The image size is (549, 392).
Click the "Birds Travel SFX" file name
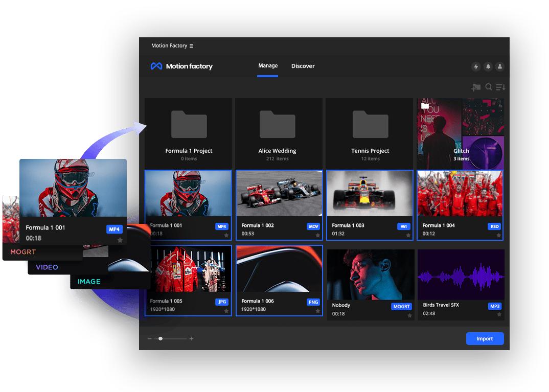[x=441, y=305]
